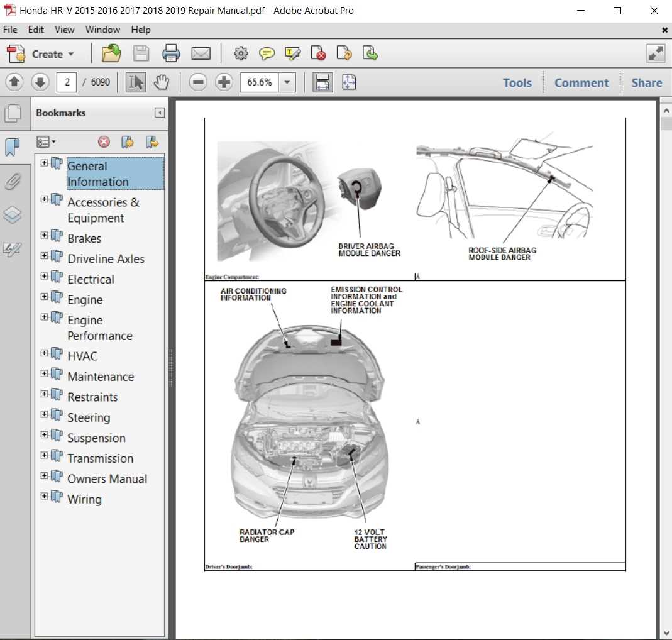
Task: Click the Print icon
Action: coord(171,54)
